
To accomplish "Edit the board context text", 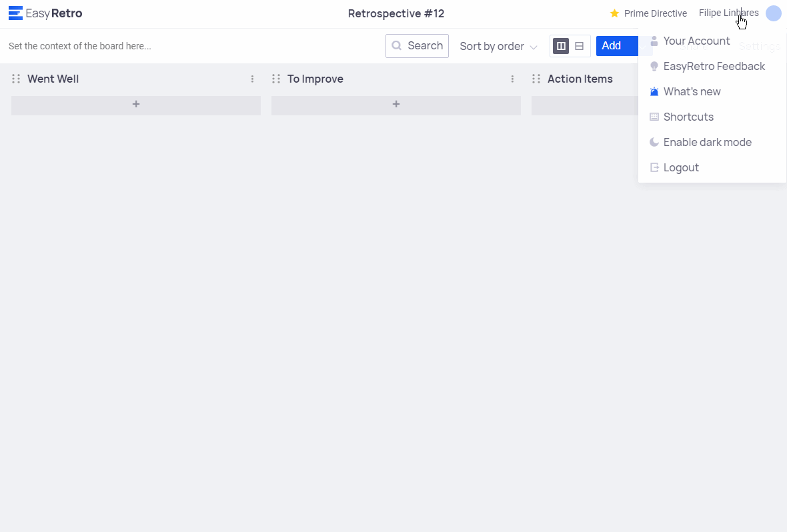I will coord(80,46).
